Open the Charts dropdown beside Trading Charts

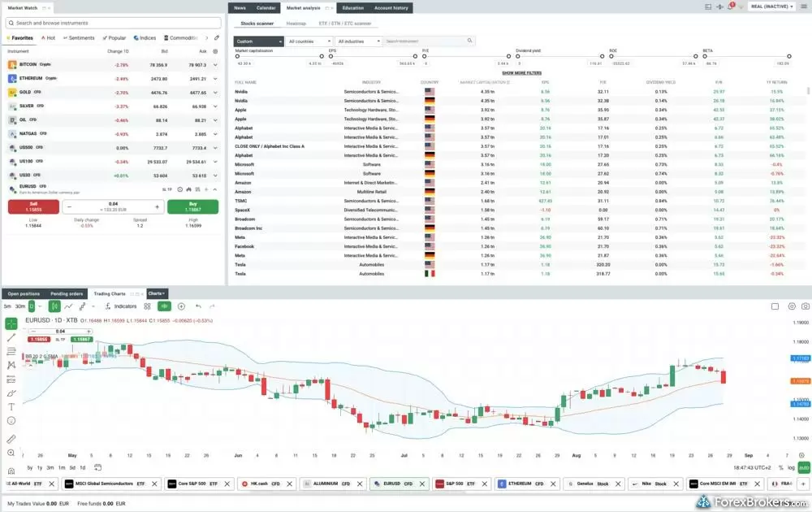[x=157, y=293]
